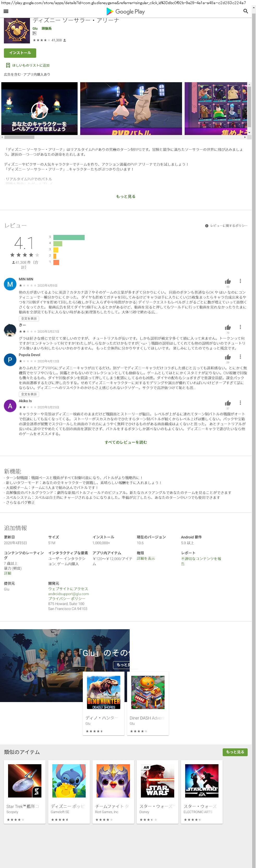Click きー's profile avatar
256x868 pixels.
(10, 330)
